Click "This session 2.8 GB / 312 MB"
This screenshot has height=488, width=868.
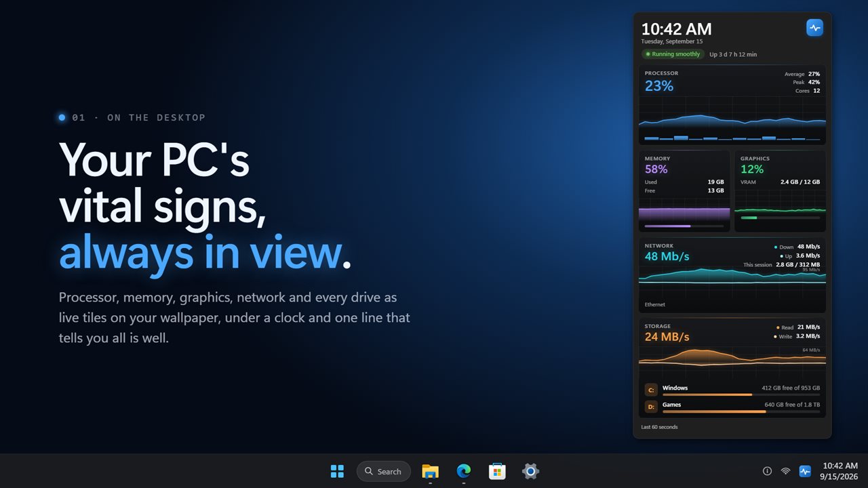pos(782,265)
